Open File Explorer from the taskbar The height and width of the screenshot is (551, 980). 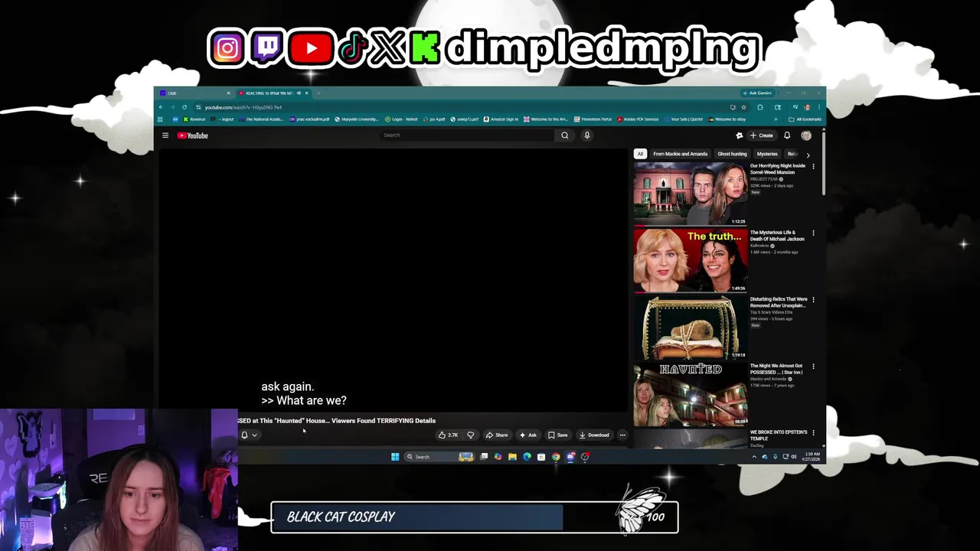click(512, 457)
